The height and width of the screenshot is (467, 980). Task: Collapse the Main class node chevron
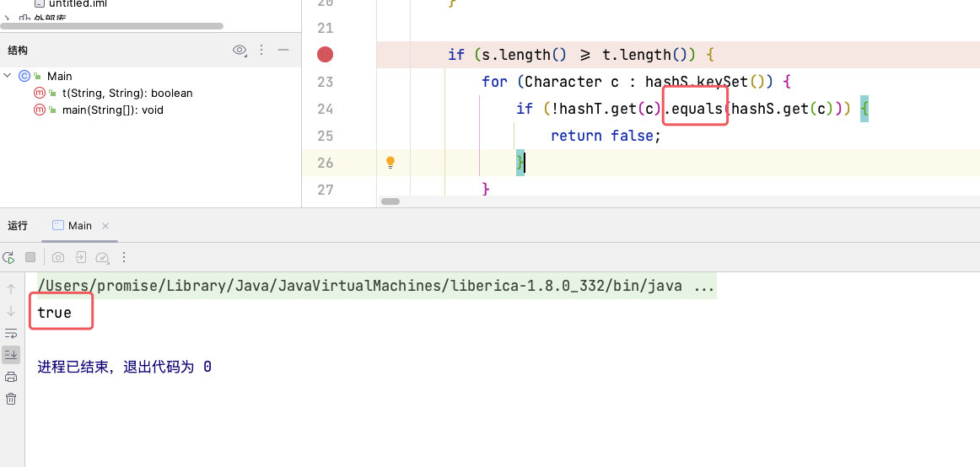pos(8,76)
